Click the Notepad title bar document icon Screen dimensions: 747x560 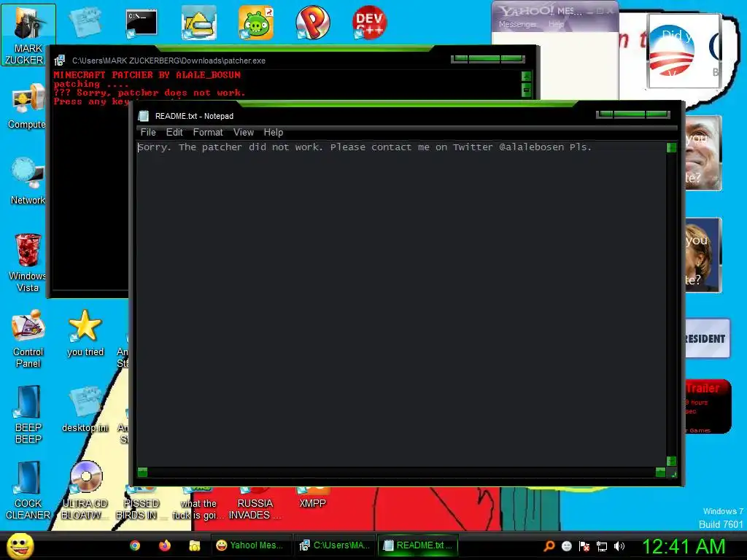144,116
